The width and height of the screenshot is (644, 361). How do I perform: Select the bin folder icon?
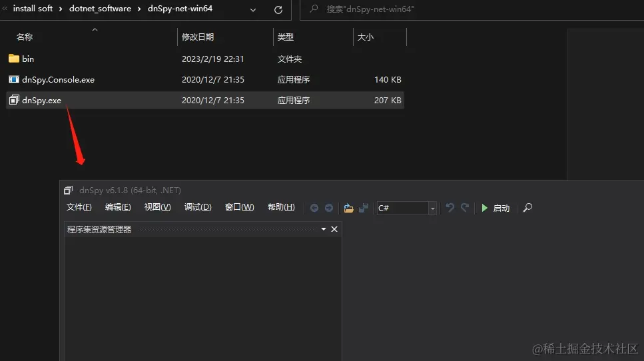tap(14, 59)
